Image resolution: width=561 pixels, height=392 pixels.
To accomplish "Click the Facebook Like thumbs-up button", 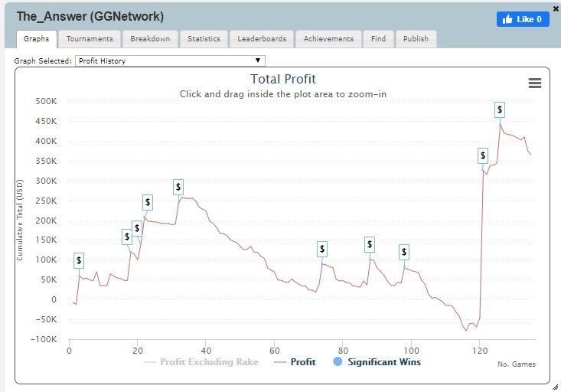I will pyautogui.click(x=523, y=19).
